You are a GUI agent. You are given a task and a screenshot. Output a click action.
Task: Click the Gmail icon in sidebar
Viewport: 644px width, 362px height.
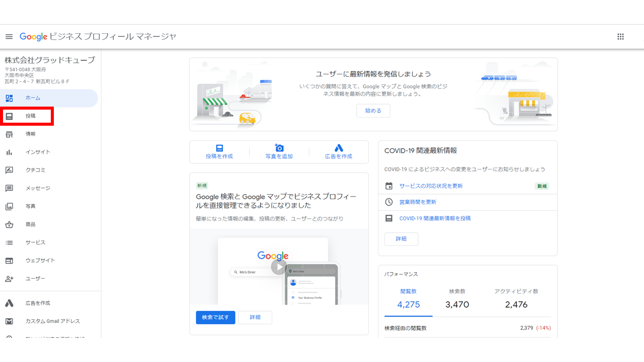pyautogui.click(x=9, y=321)
